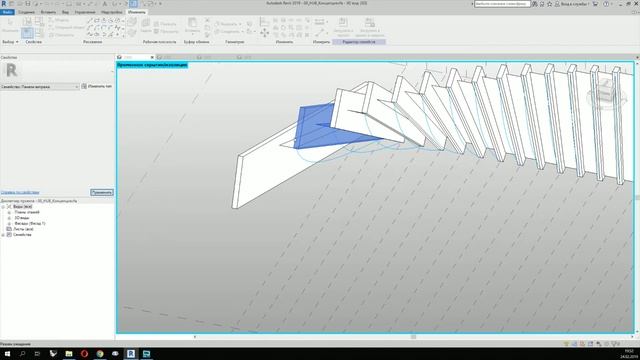Expand the Выбор dropdown panel

click(x=10, y=42)
